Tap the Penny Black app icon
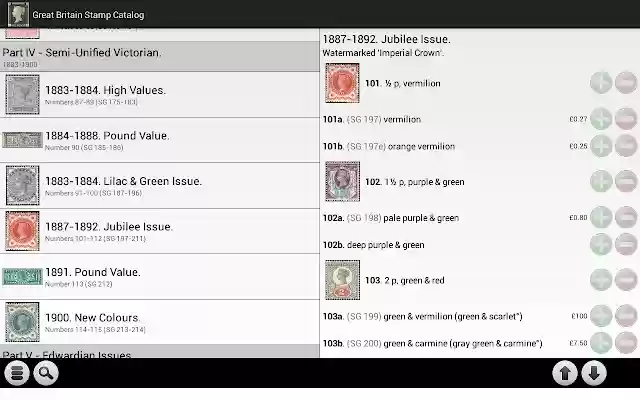 pos(18,14)
